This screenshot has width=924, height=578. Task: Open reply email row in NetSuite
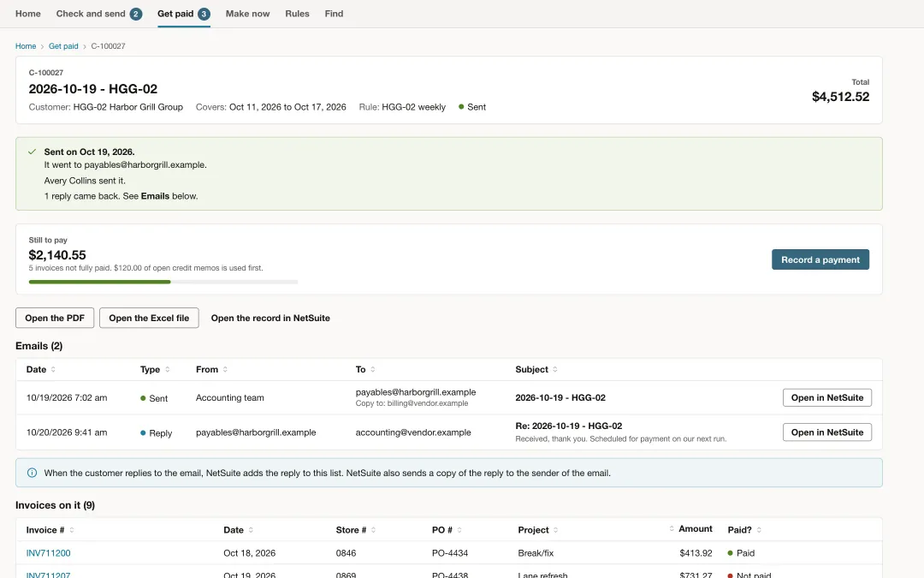click(826, 432)
